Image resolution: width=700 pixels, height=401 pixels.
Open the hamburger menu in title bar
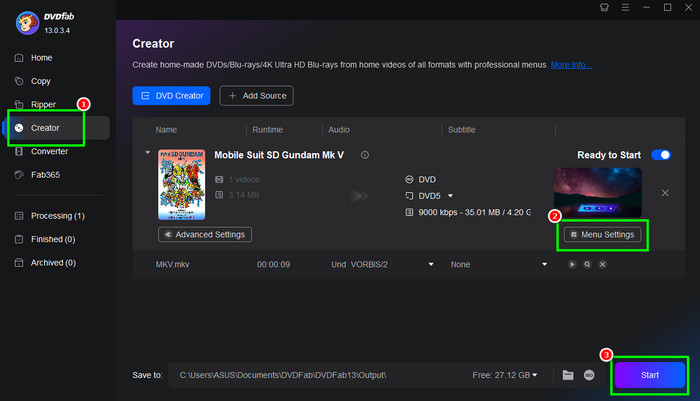pyautogui.click(x=625, y=7)
